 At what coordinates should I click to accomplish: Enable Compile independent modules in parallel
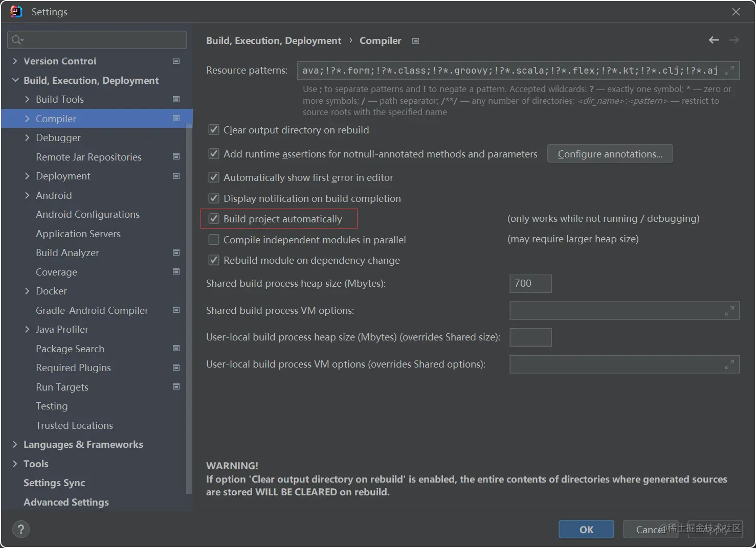point(214,239)
